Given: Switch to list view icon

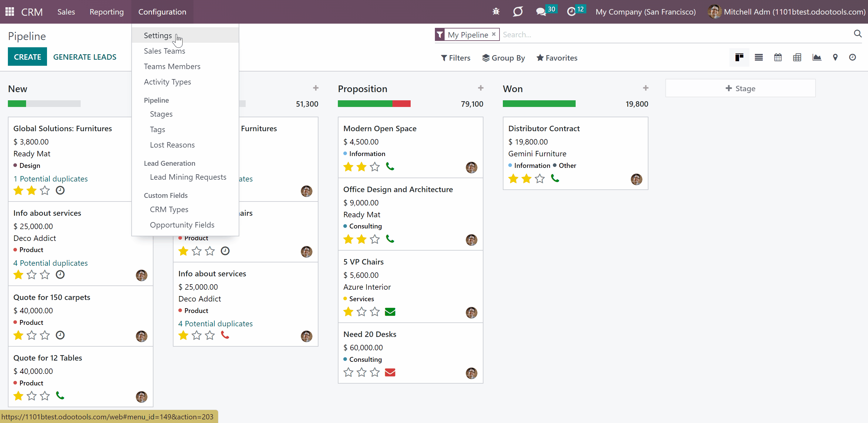Looking at the screenshot, I should pos(759,57).
